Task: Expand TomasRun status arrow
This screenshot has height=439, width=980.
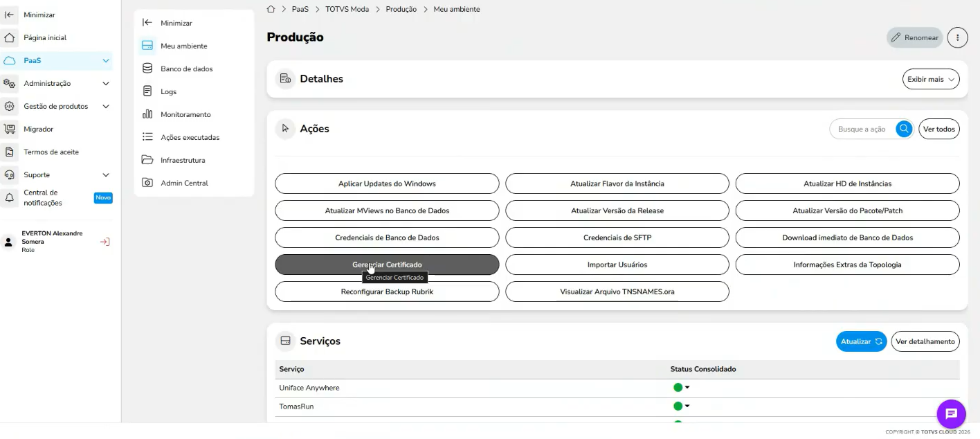Action: coord(687,406)
